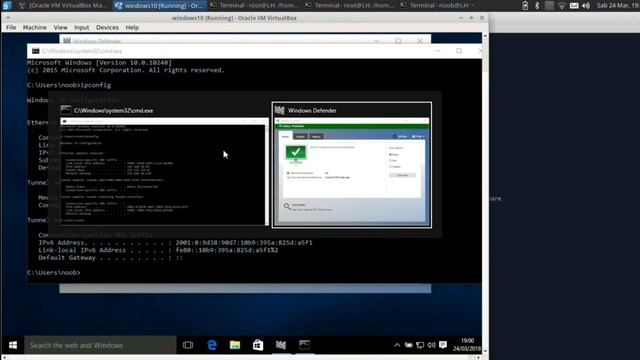Open the Machine menu
The height and width of the screenshot is (360, 640).
click(35, 27)
